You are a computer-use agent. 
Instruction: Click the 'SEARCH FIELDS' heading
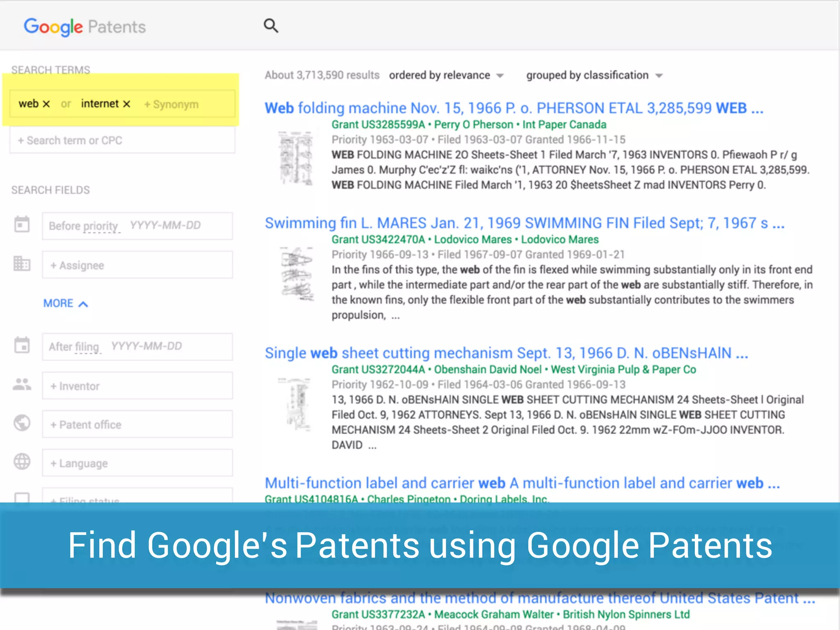pos(50,190)
